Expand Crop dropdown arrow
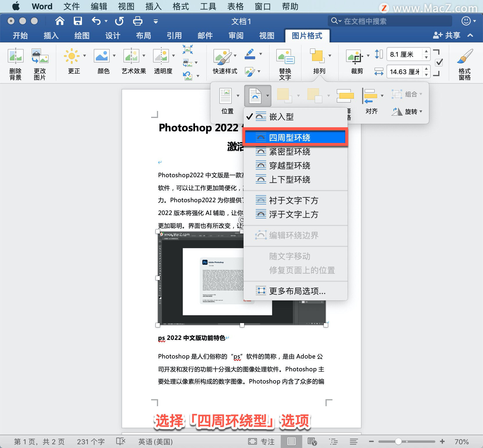Image resolution: width=483 pixels, height=448 pixels. 368,55
